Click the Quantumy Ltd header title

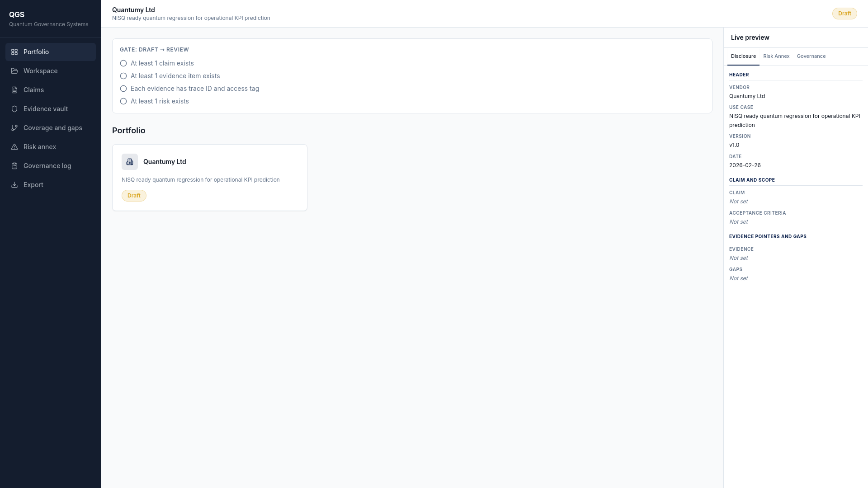(133, 10)
